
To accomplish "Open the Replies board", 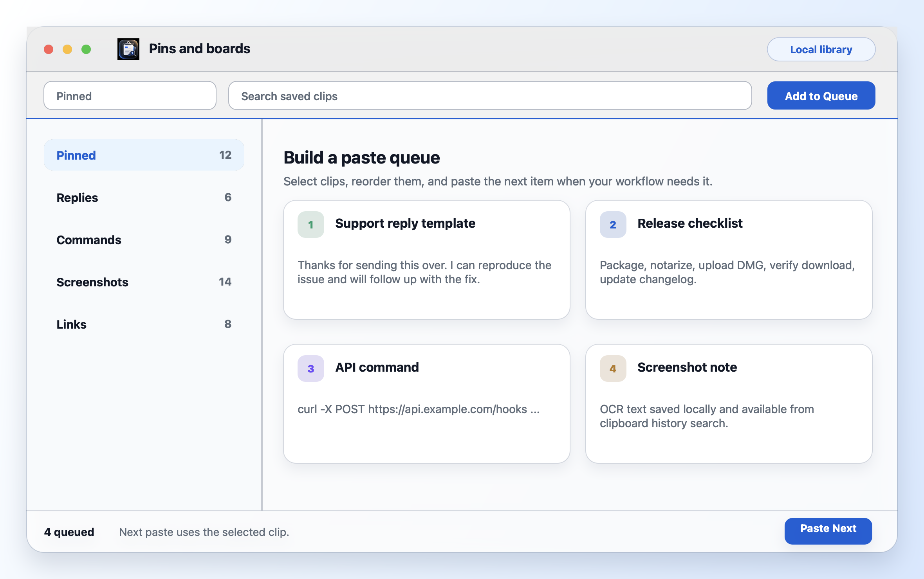I will pos(144,197).
